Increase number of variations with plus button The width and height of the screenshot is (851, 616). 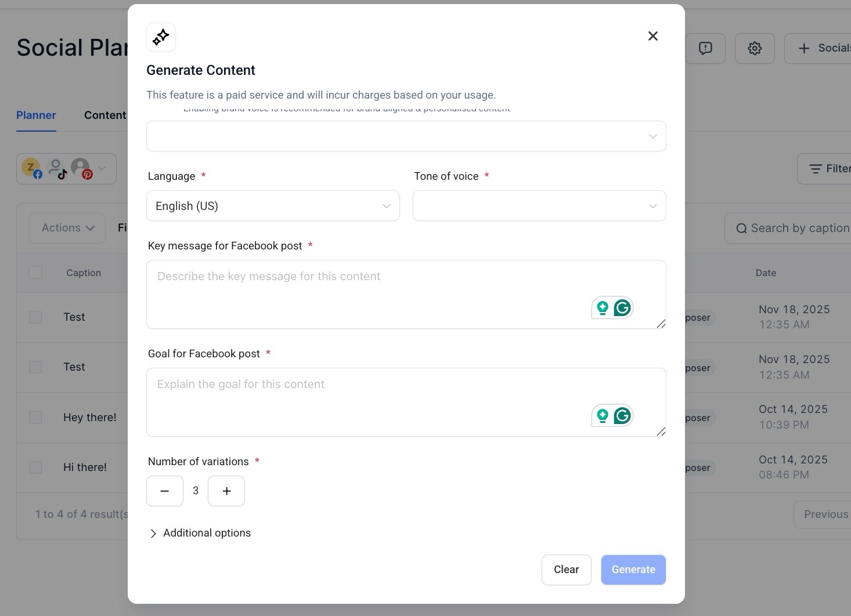point(226,491)
